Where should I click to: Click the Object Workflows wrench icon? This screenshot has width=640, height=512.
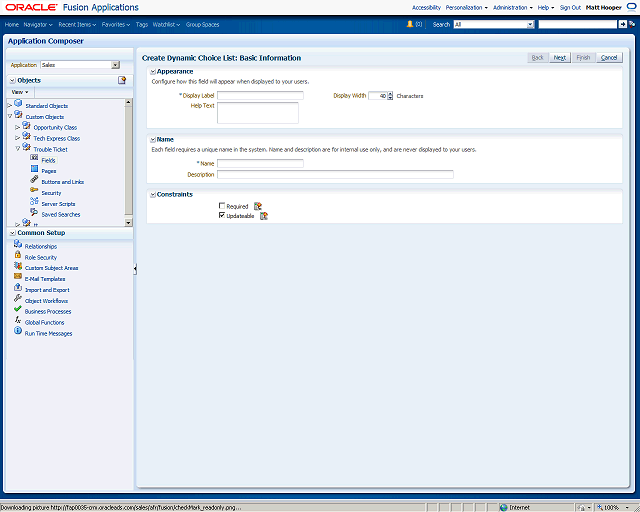click(18, 298)
